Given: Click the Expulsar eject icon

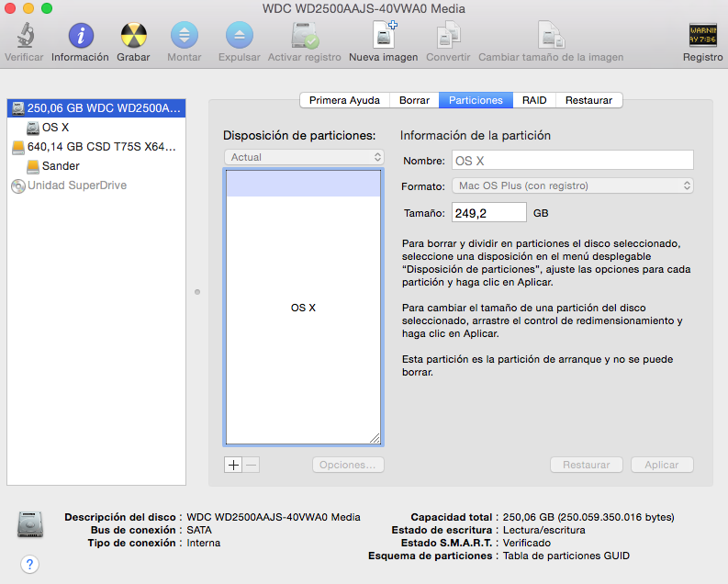Looking at the screenshot, I should coord(239,35).
